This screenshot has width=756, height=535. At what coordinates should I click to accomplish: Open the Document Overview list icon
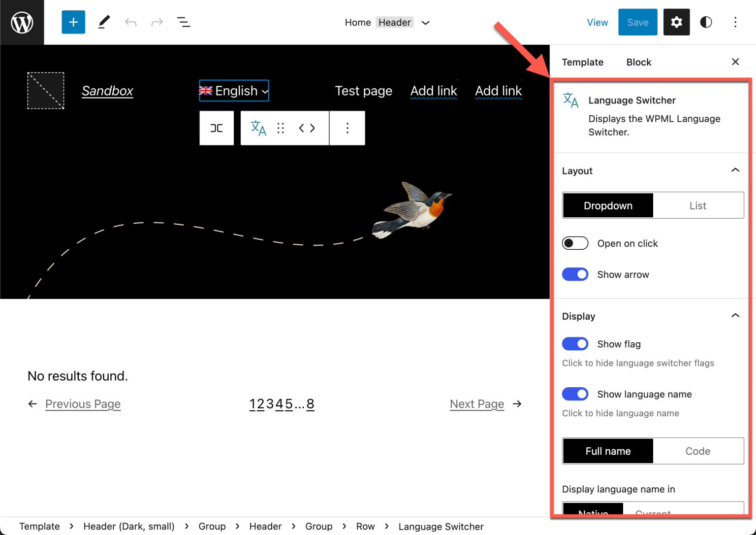pos(183,22)
